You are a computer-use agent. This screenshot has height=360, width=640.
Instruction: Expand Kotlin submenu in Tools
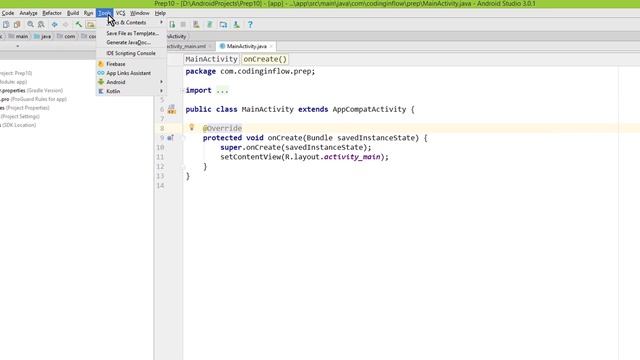(131, 91)
